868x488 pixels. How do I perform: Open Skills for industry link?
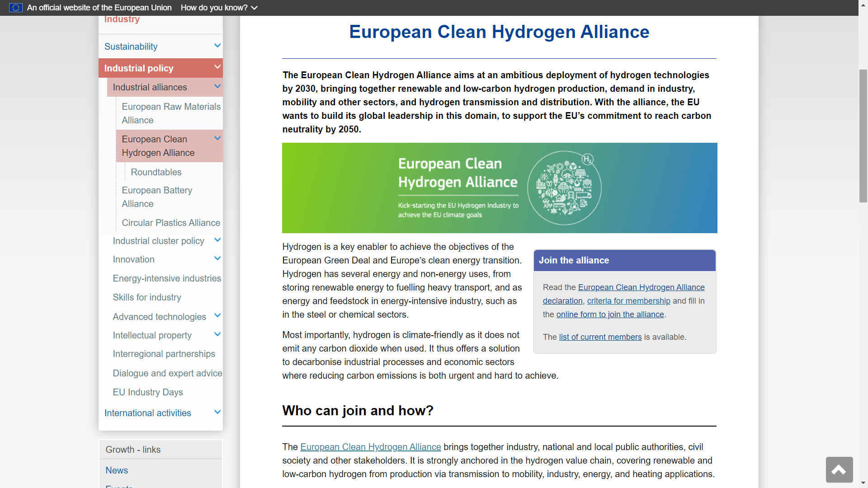tap(147, 297)
